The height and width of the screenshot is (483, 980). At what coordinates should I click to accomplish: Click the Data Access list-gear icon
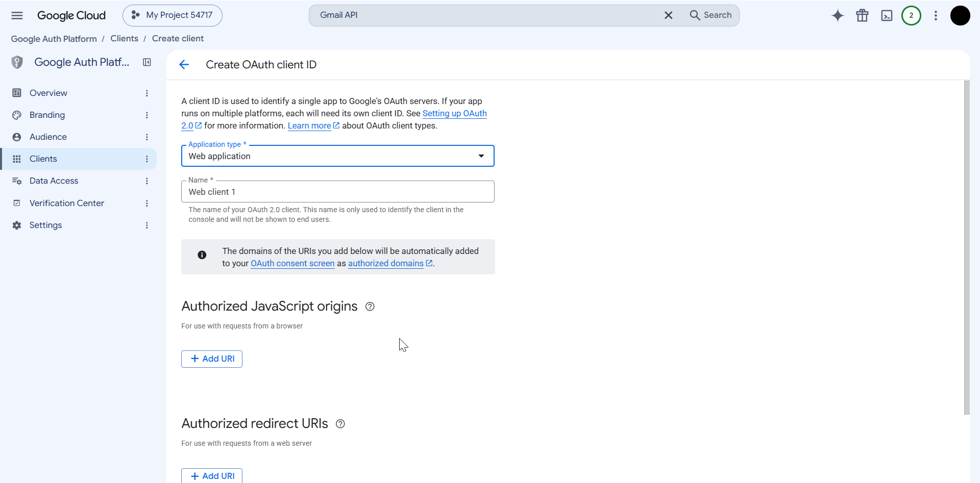click(x=17, y=181)
